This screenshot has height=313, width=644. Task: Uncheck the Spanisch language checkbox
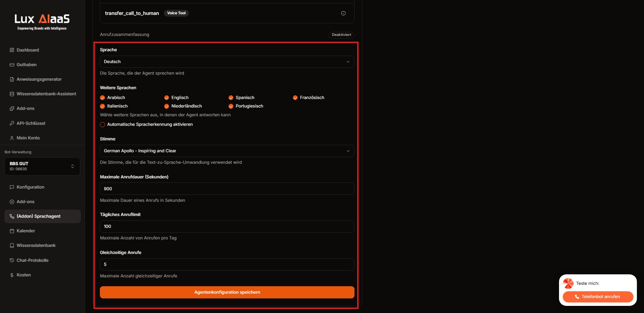231,98
